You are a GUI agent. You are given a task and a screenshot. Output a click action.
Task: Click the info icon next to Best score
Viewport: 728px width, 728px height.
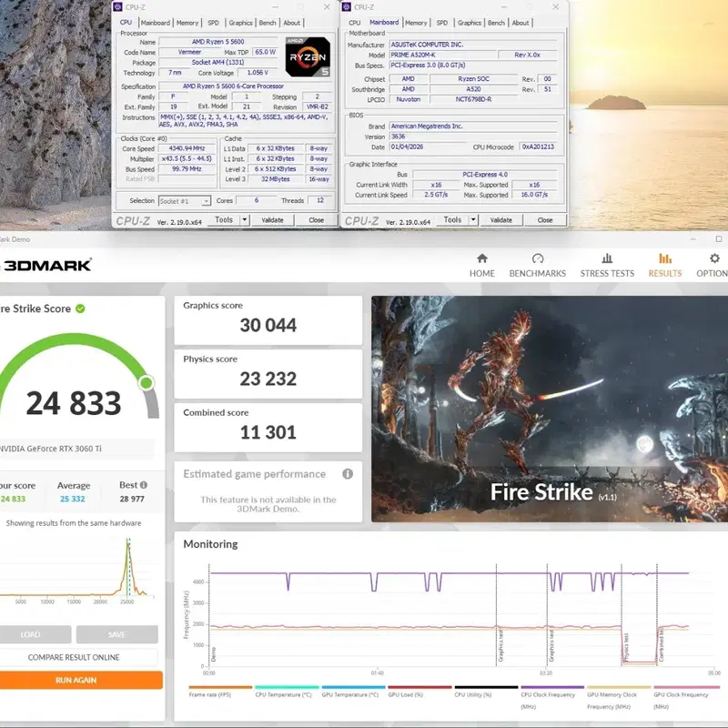[144, 485]
